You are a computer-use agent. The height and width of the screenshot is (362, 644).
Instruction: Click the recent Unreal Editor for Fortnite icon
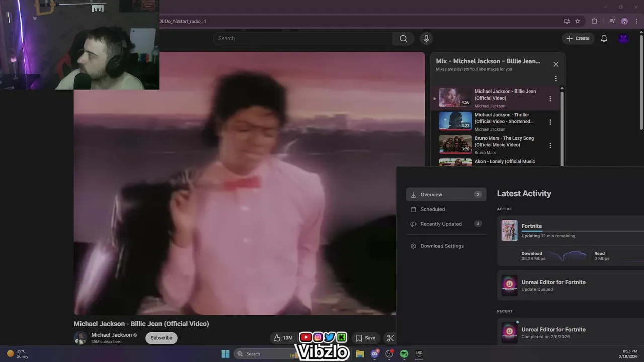pos(509,333)
